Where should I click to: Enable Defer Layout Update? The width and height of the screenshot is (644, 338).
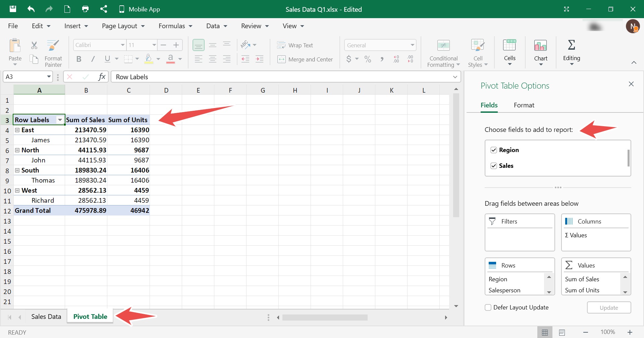(x=488, y=307)
